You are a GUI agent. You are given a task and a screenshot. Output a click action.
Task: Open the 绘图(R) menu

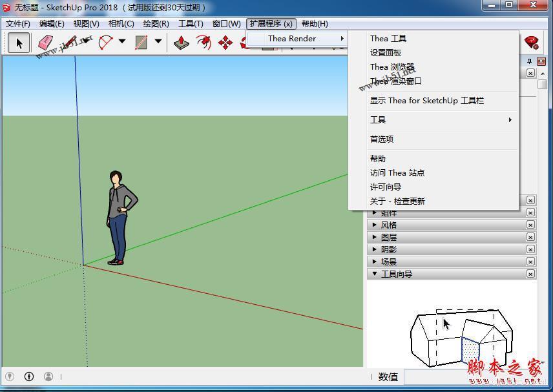156,24
